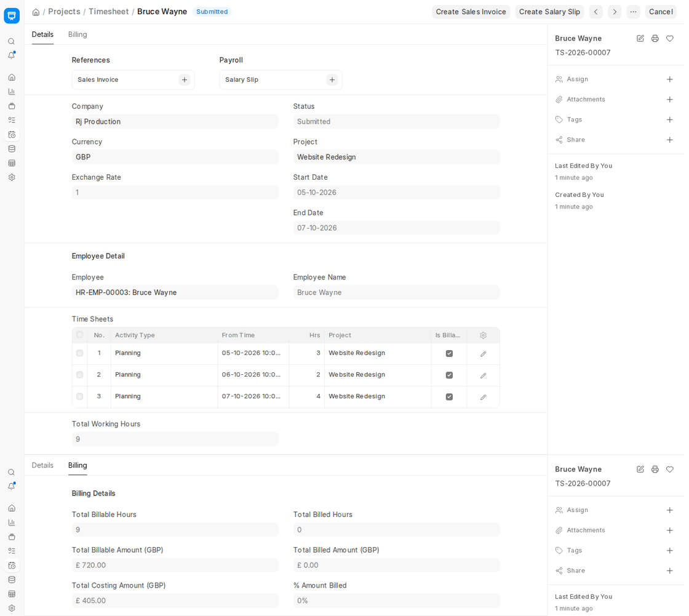Click Website Redesign project cell in row 3
This screenshot has height=616, width=689.
pos(378,396)
